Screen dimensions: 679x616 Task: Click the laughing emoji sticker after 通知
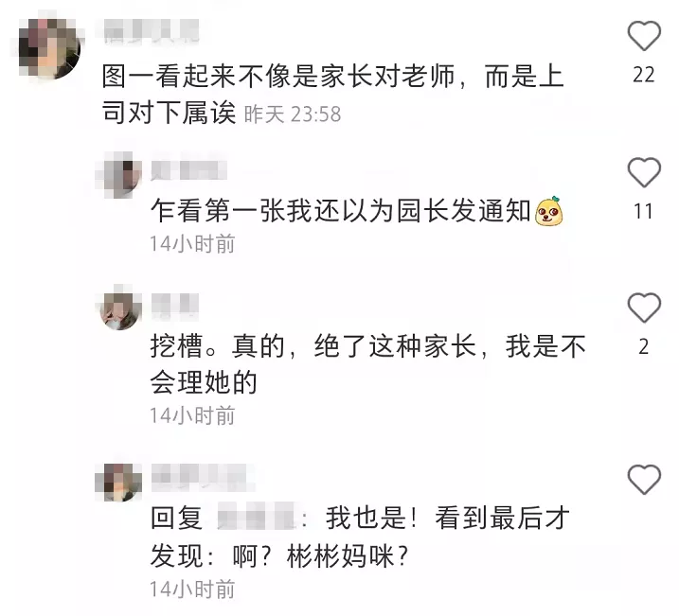(x=548, y=211)
